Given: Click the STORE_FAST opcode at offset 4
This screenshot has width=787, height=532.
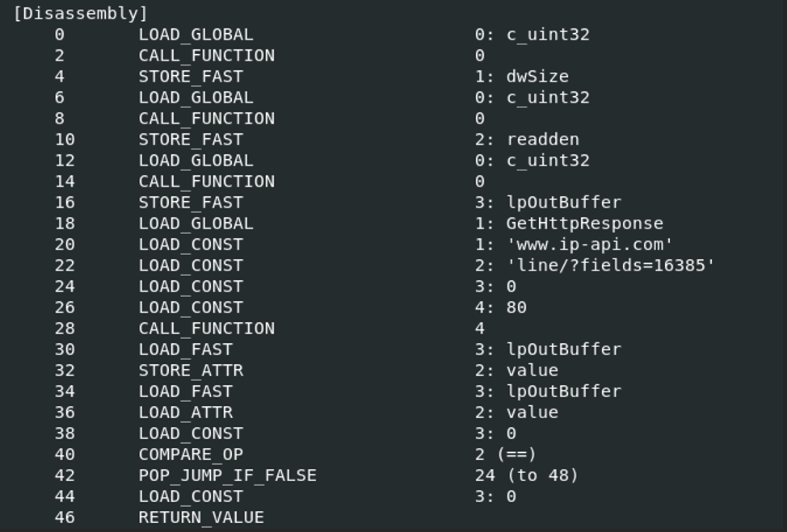Looking at the screenshot, I should (191, 76).
